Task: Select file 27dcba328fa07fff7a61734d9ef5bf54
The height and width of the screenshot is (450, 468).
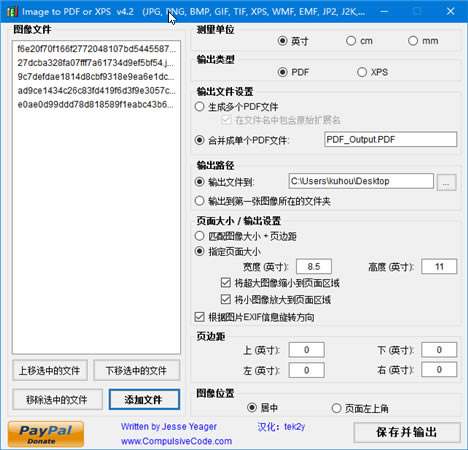Action: (x=96, y=63)
